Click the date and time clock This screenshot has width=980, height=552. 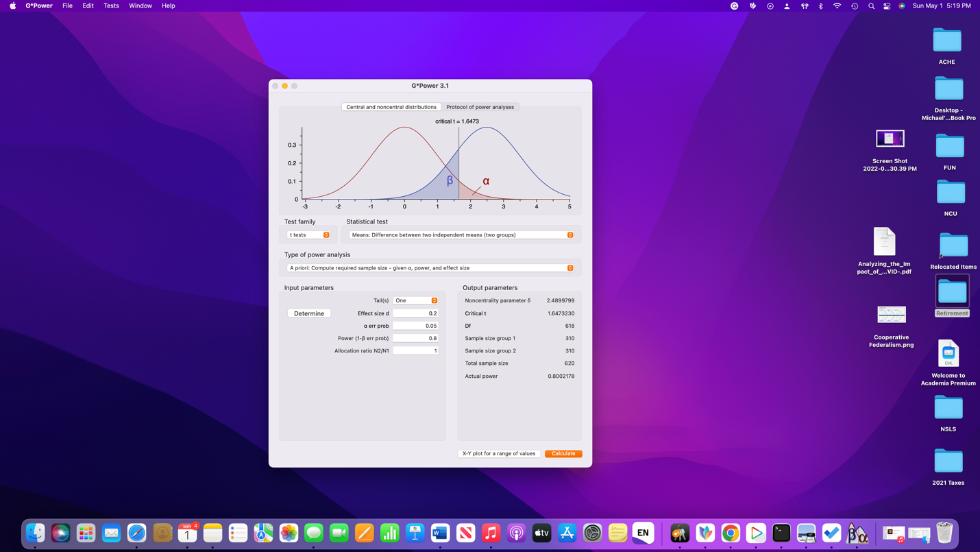pyautogui.click(x=942, y=5)
